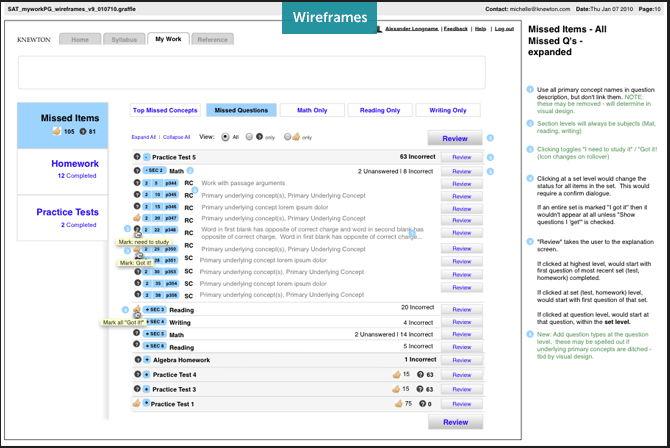Click the thumbs-up icon next to SEC 3 Reading
Screen dimensions: 670x448
[x=136, y=310]
